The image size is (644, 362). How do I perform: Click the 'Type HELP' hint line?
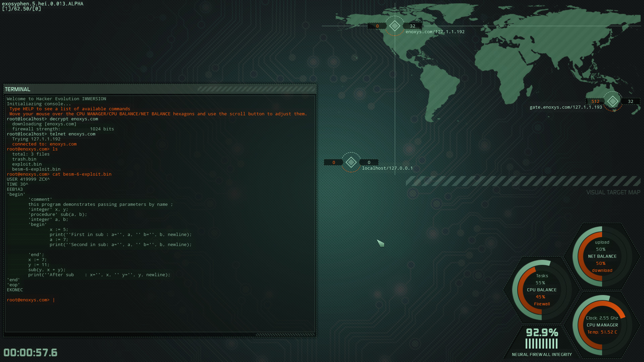coord(70,109)
